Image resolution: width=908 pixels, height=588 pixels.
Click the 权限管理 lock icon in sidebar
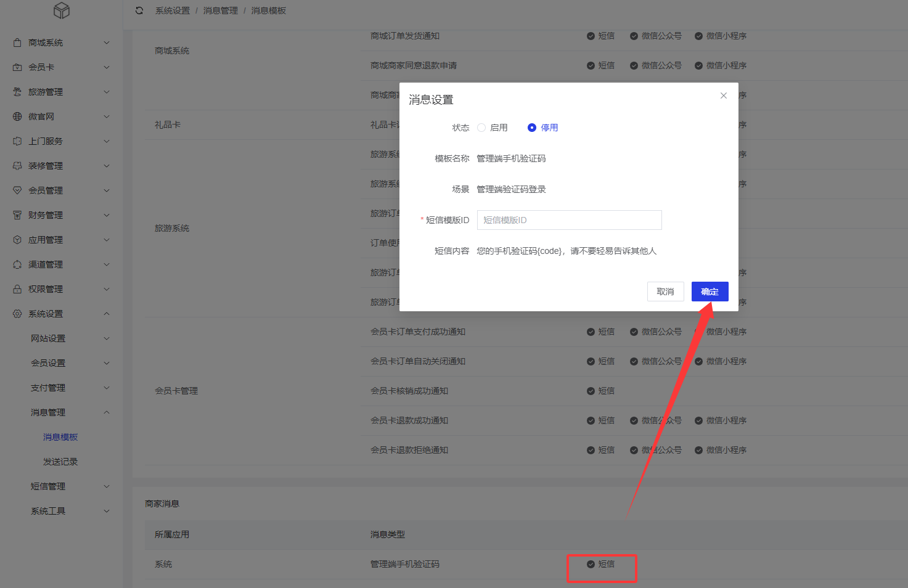click(17, 289)
